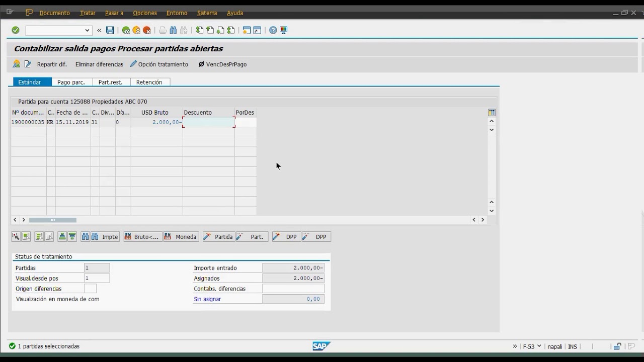The image size is (644, 362).
Task: Click the edit page-with-pencil icon
Action: pyautogui.click(x=28, y=64)
